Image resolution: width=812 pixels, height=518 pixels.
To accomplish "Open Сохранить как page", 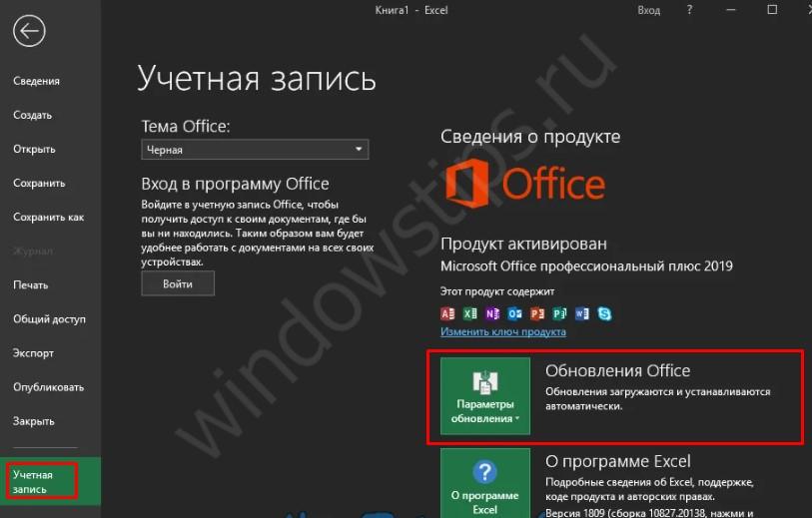I will (x=49, y=218).
